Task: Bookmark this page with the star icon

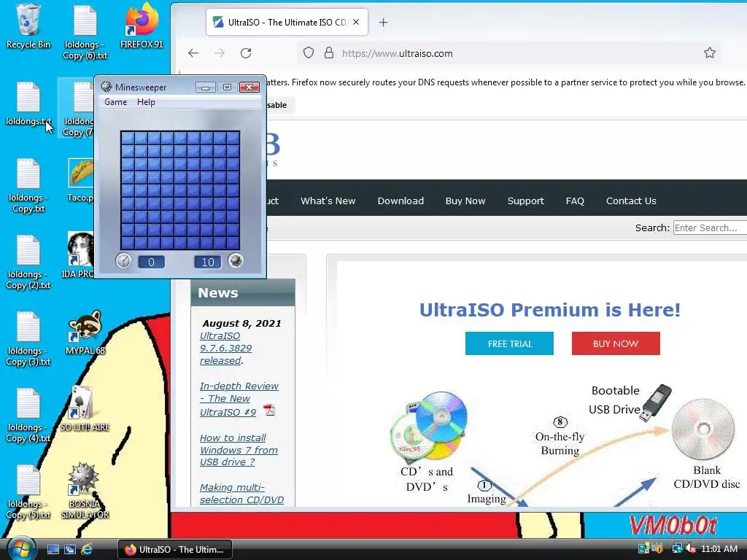Action: [709, 52]
